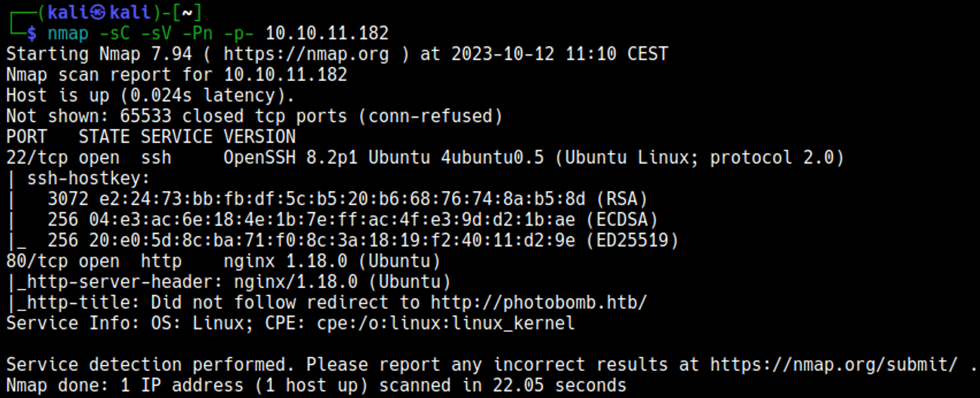Click the target IP in the typed command
980x398 pixels.
pos(327,33)
